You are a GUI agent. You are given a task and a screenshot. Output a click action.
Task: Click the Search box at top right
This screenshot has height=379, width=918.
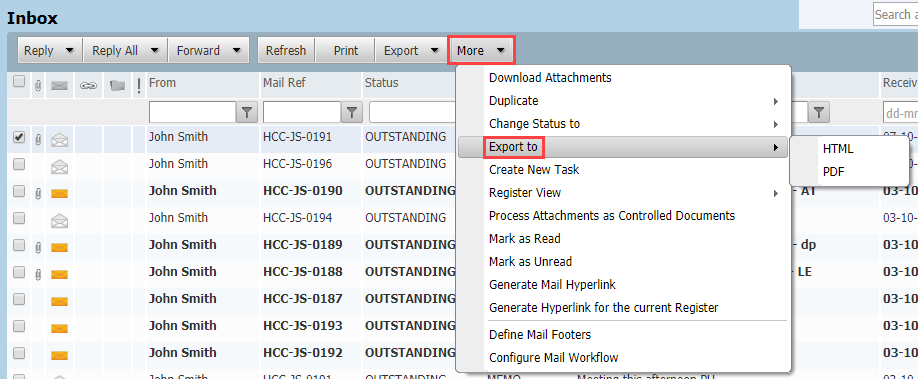(895, 14)
